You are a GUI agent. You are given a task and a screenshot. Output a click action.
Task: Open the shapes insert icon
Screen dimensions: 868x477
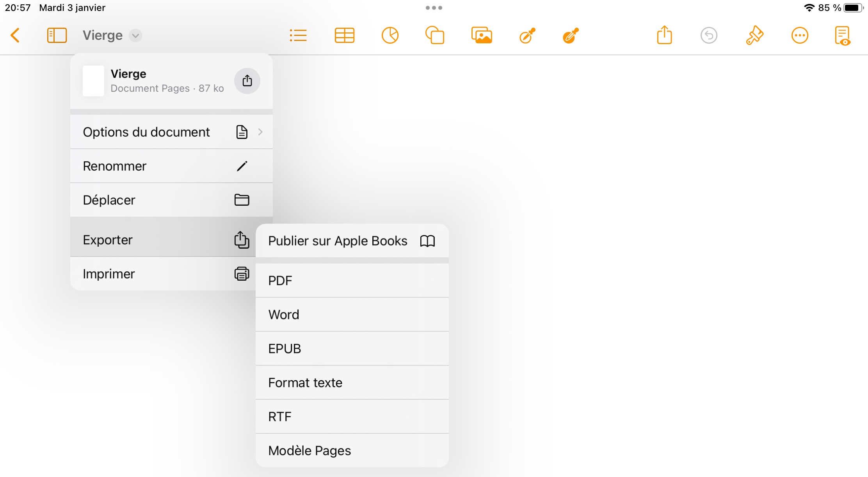coord(435,36)
